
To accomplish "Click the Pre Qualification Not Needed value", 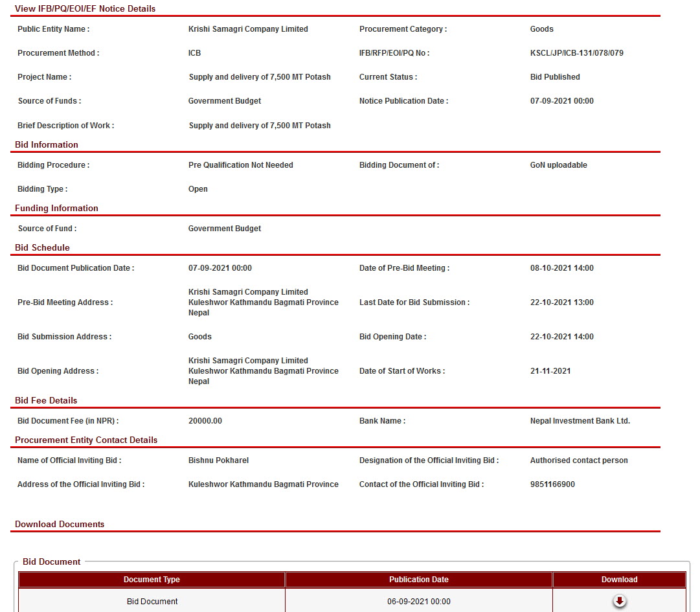I will pyautogui.click(x=240, y=165).
